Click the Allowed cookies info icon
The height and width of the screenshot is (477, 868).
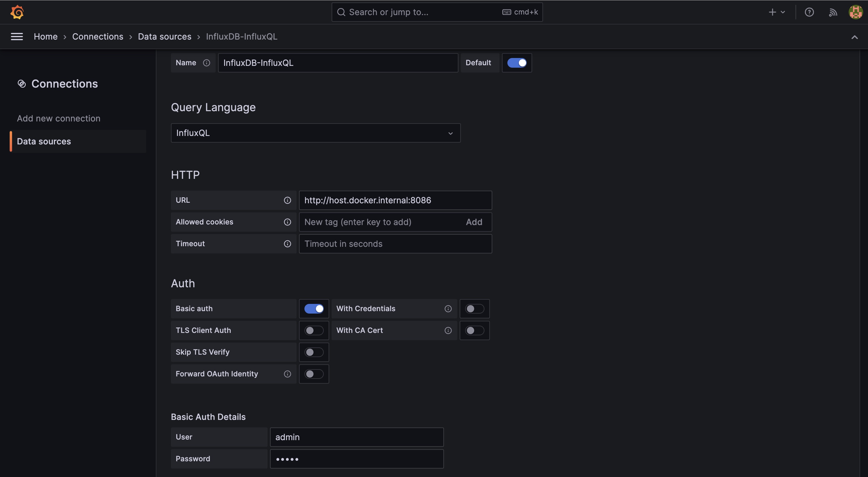tap(288, 222)
